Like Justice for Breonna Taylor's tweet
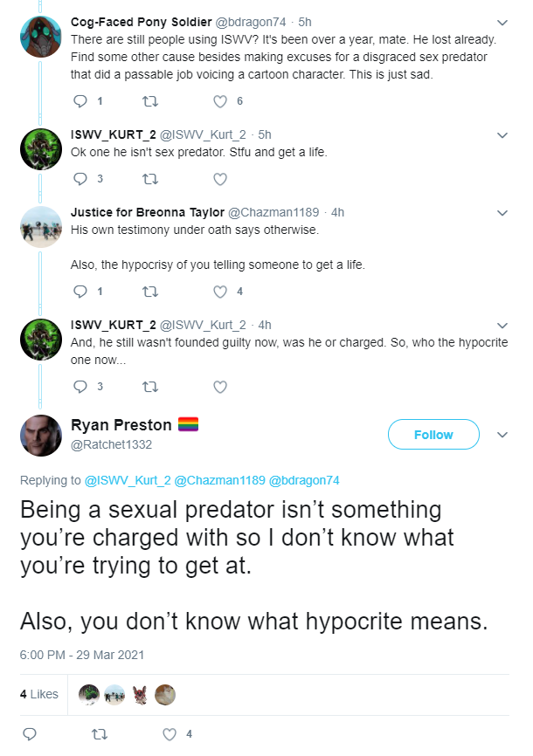Image resolution: width=533 pixels, height=756 pixels. click(x=220, y=292)
